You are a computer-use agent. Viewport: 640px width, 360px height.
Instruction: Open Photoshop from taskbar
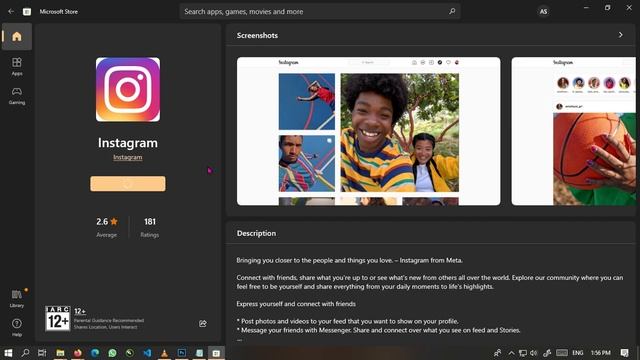[182, 353]
